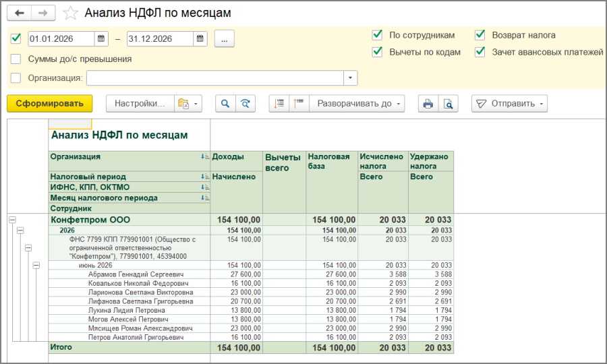The width and height of the screenshot is (607, 364).
Task: Click the forward navigation arrow
Action: [43, 13]
